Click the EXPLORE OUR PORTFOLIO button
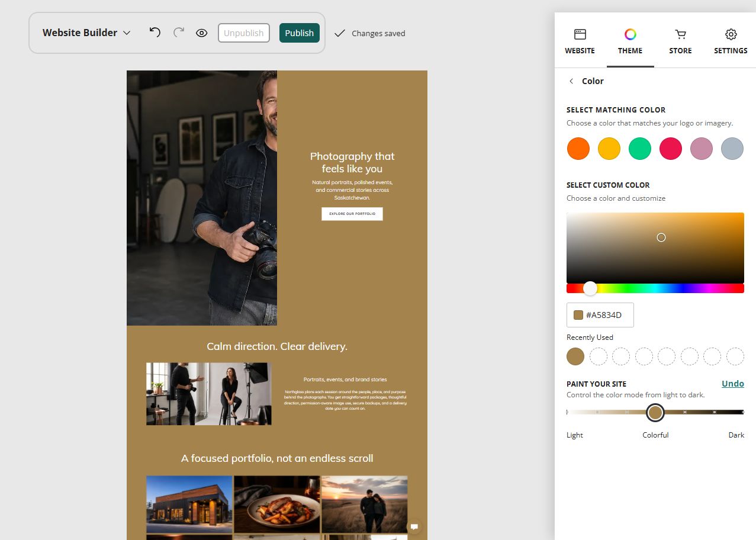The width and height of the screenshot is (756, 540). point(352,214)
